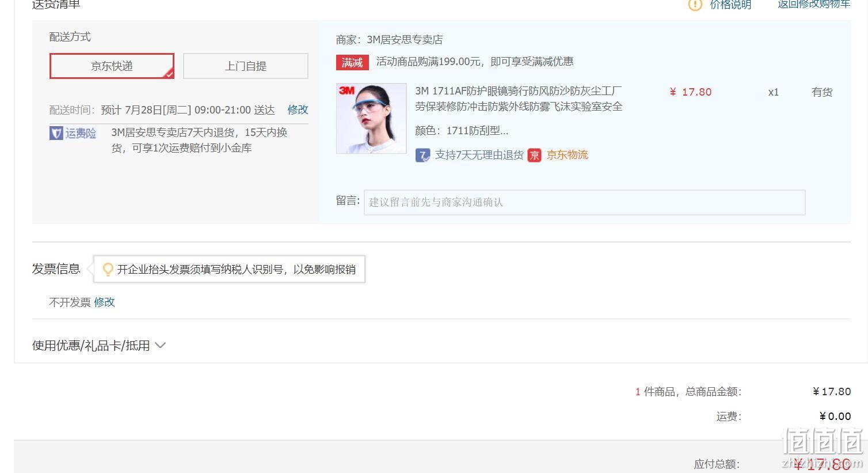Click 修改 next to delivery time

[x=298, y=109]
